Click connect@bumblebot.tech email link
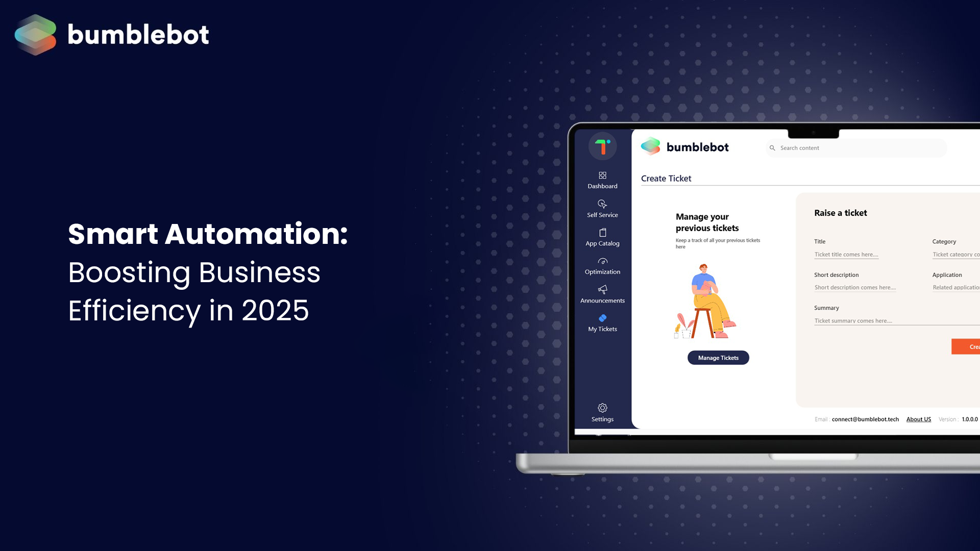 pyautogui.click(x=865, y=419)
